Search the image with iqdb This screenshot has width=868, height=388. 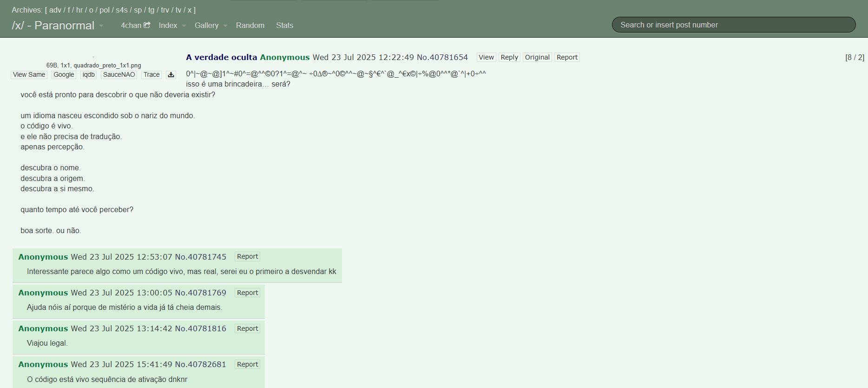[88, 74]
